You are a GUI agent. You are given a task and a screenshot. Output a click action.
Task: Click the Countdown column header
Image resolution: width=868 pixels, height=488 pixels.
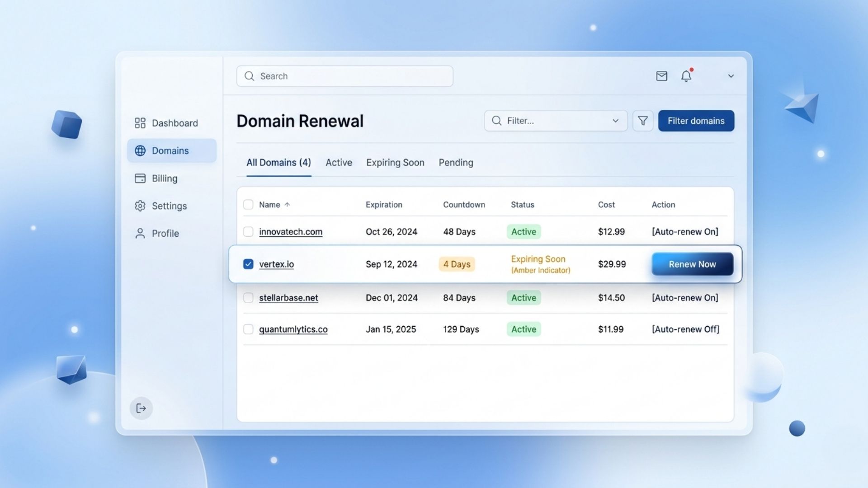click(464, 205)
